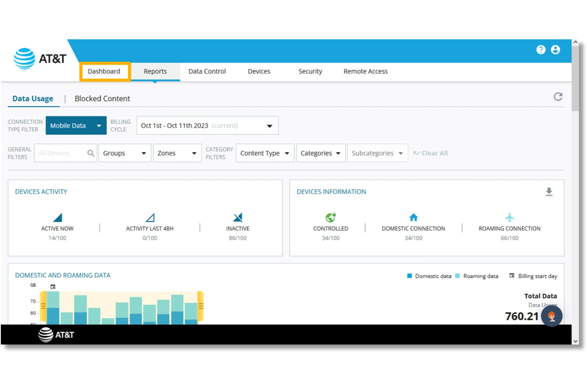Image resolution: width=588 pixels, height=392 pixels.
Task: Click the help question mark icon
Action: tap(541, 50)
